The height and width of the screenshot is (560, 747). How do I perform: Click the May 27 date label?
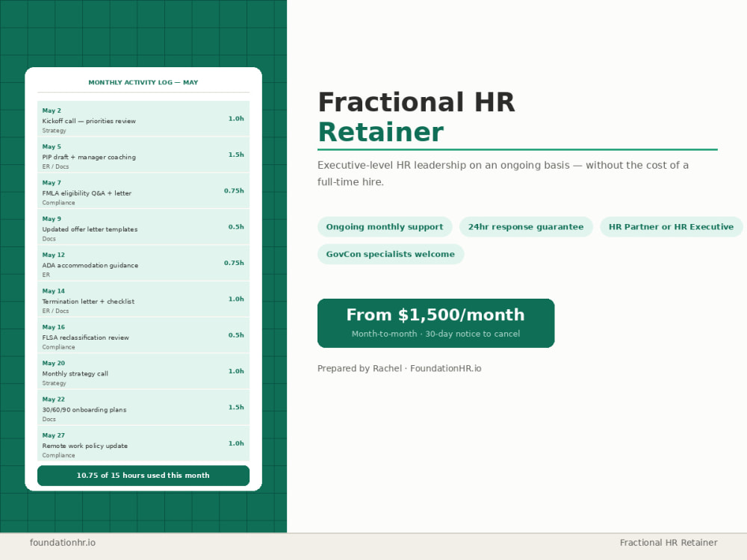53,436
